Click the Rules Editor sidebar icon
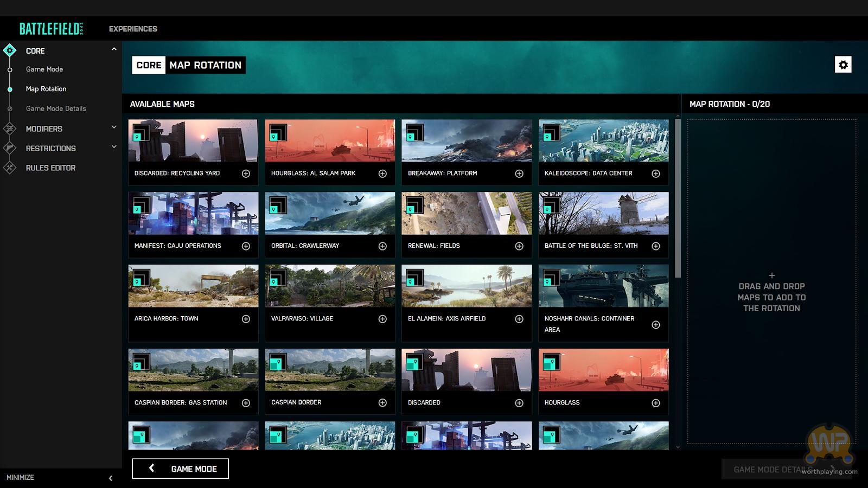The width and height of the screenshot is (868, 488). [9, 168]
